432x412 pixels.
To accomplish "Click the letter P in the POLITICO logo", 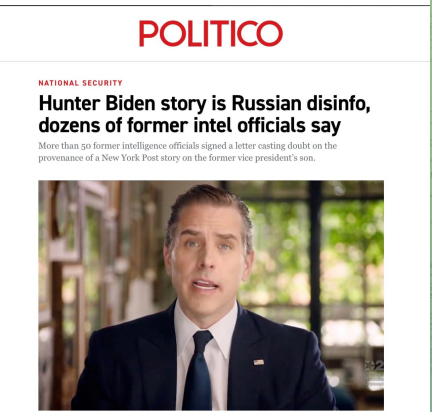I will coord(149,33).
